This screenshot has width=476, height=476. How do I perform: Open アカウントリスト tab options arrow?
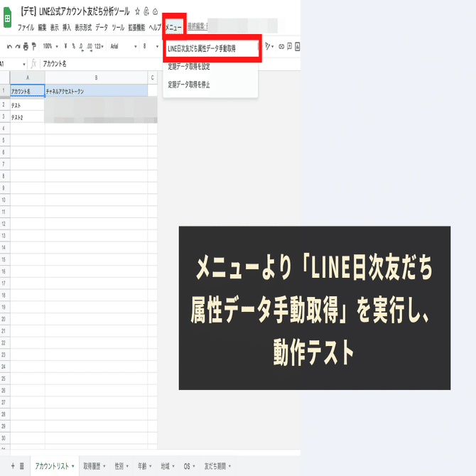73,466
